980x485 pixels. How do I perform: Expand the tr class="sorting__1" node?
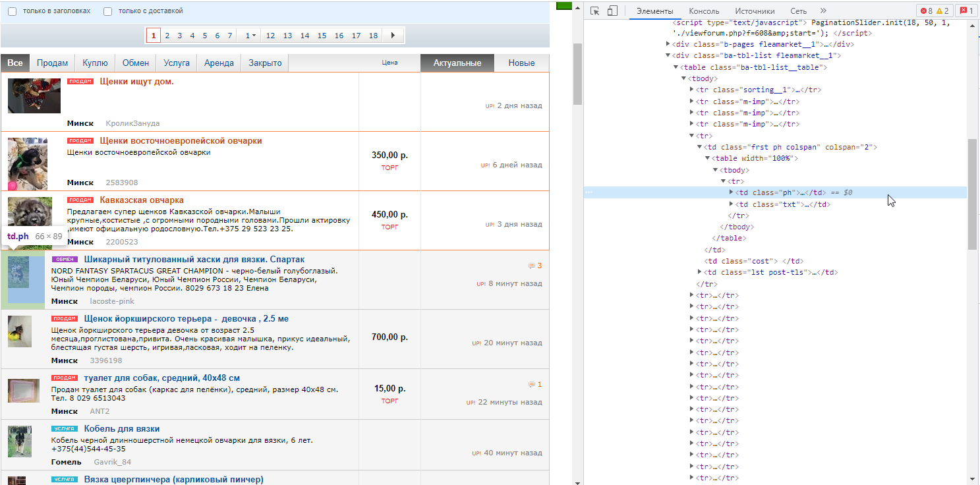pos(692,90)
